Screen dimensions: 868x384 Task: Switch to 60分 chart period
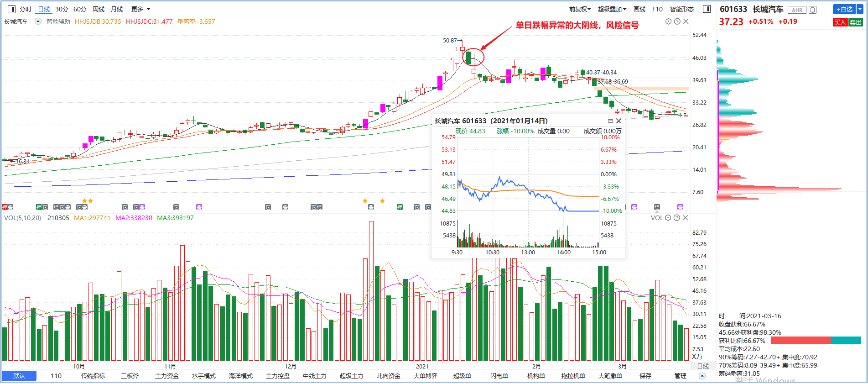(80, 9)
